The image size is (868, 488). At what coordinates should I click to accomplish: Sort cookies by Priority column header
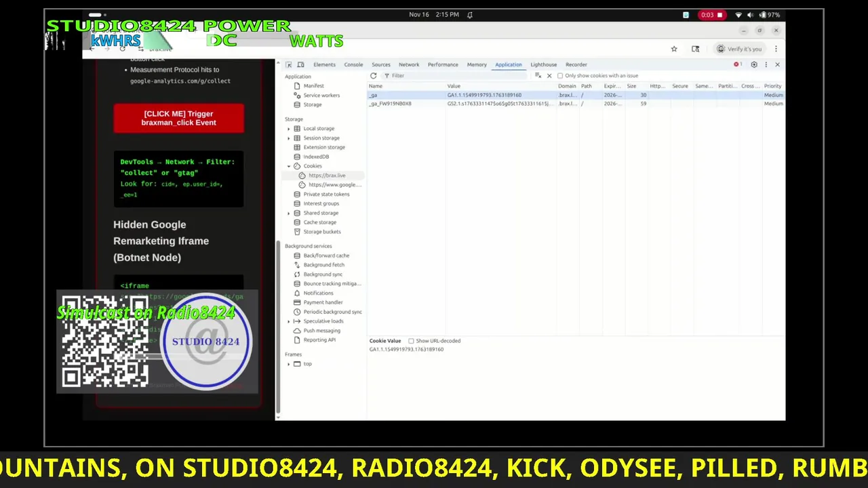click(x=772, y=86)
